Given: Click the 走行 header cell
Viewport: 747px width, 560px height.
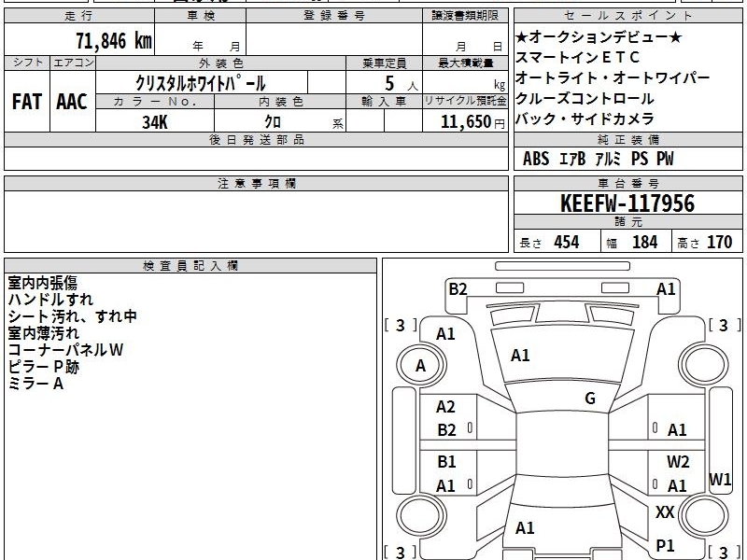Looking at the screenshot, I should (79, 16).
